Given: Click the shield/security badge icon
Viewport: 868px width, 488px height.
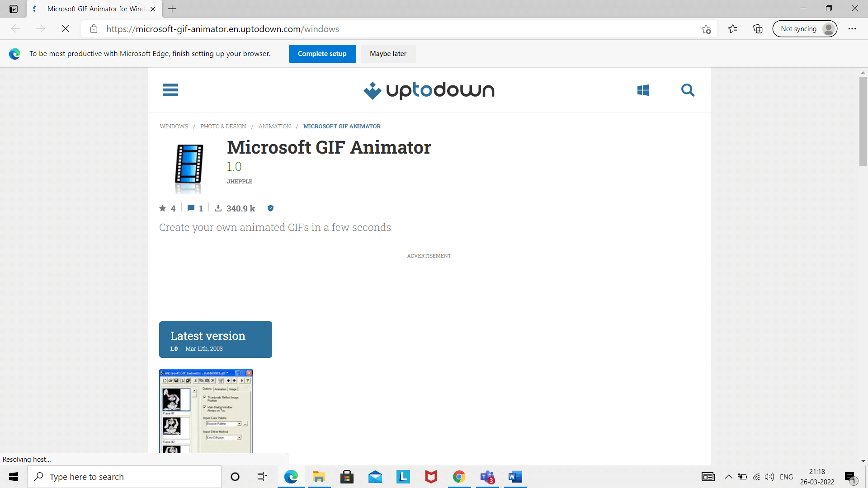Looking at the screenshot, I should (x=271, y=208).
